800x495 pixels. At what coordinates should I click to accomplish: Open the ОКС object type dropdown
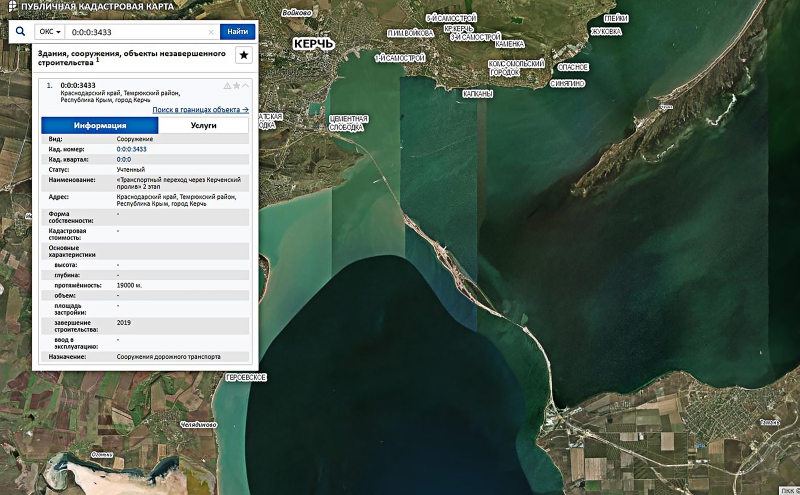50,32
